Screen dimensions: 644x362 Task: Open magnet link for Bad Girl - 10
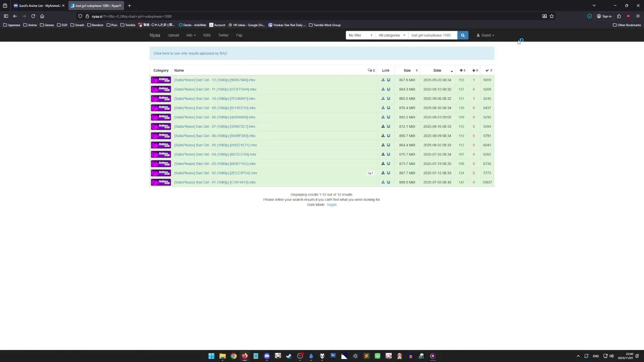(x=388, y=99)
